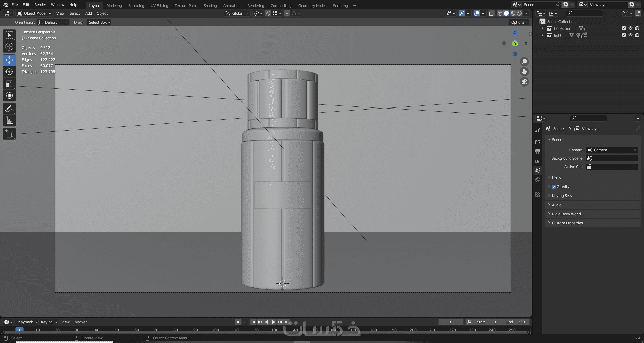Open the Options popover in viewport header
This screenshot has width=644, height=343.
coord(519,22)
